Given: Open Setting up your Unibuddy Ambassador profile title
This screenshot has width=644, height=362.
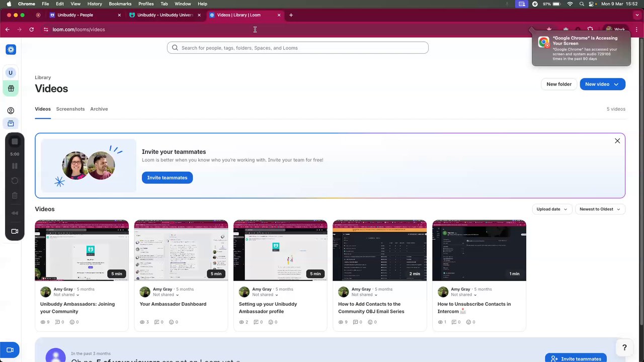Looking at the screenshot, I should (268, 308).
